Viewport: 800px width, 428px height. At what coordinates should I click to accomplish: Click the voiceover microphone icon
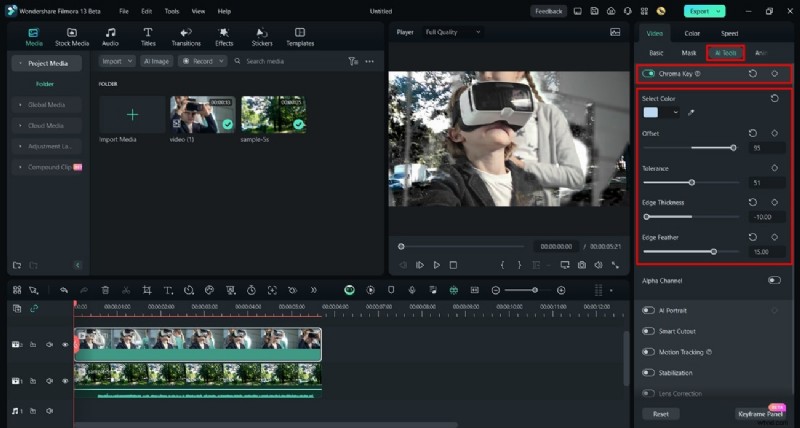[412, 290]
